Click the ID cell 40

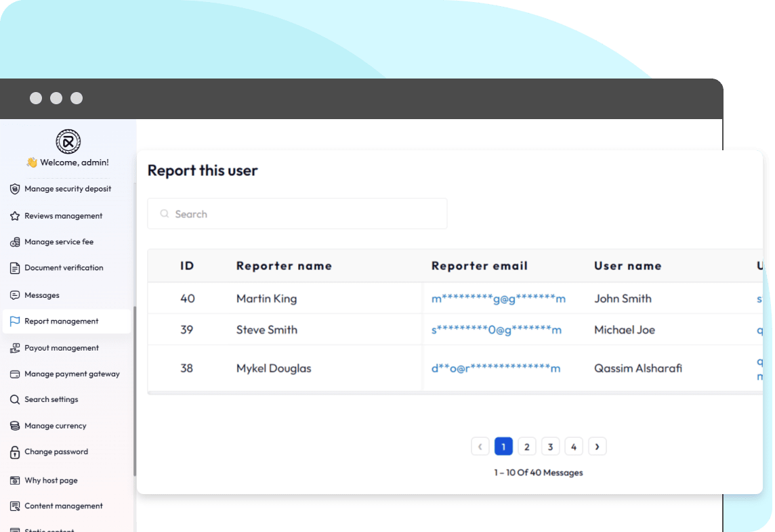click(x=188, y=299)
